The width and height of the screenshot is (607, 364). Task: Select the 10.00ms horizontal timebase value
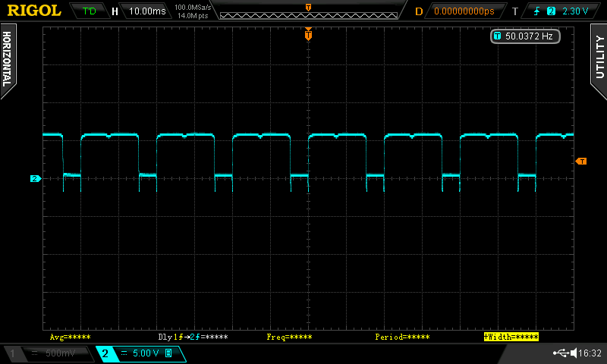point(146,11)
